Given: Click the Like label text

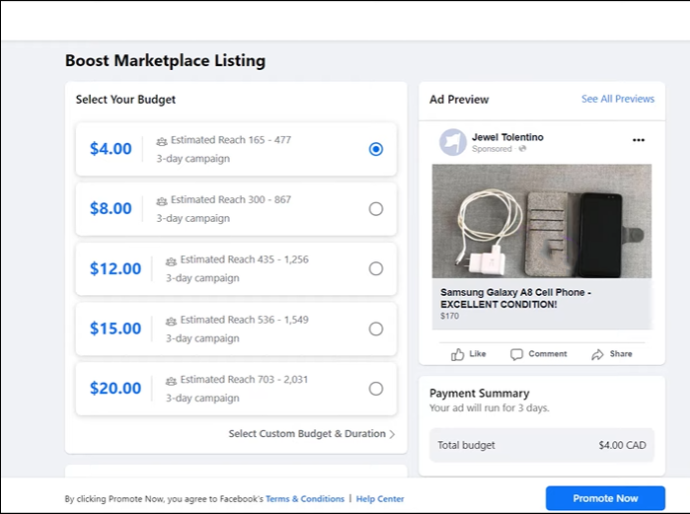Looking at the screenshot, I should [477, 354].
